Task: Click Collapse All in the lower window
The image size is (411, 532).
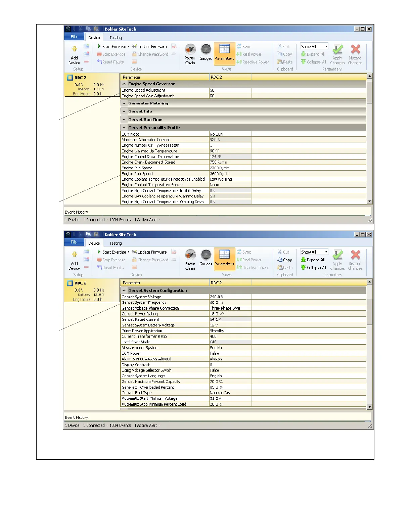Action: click(313, 268)
